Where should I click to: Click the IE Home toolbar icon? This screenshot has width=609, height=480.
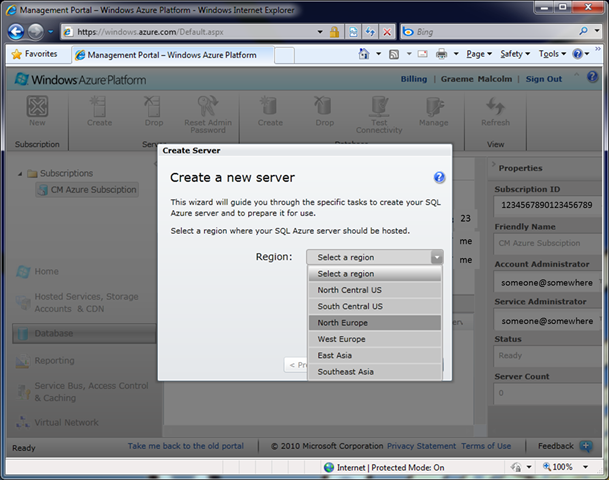pos(364,54)
